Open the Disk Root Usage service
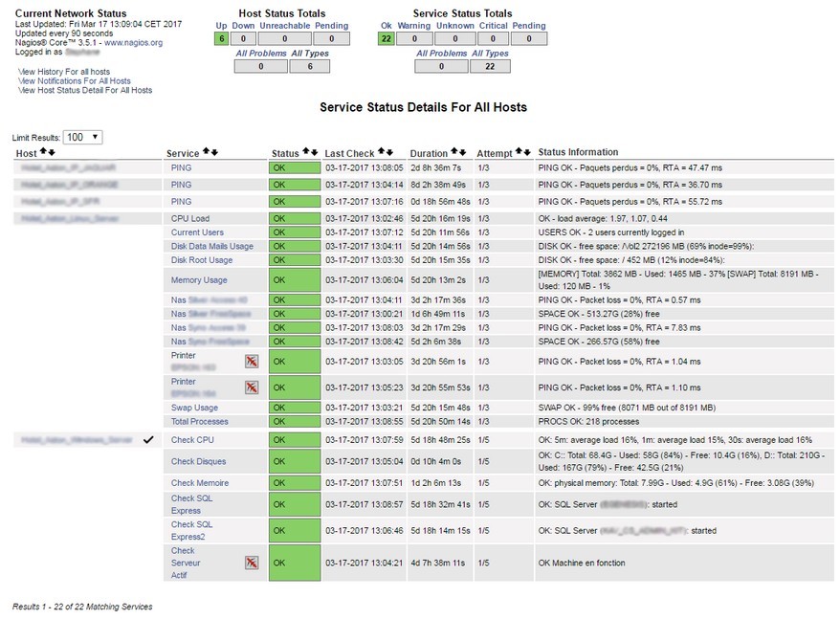The image size is (840, 619). point(202,260)
